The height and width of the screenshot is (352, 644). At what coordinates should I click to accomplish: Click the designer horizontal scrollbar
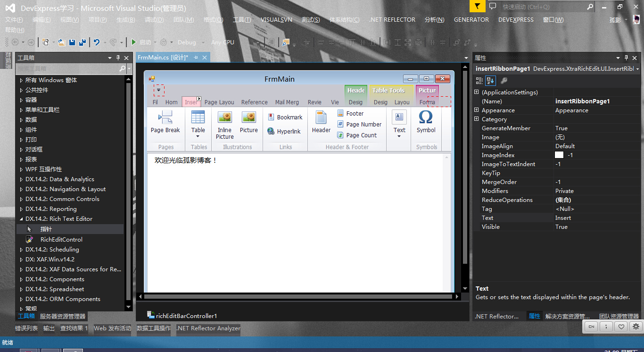coord(298,297)
